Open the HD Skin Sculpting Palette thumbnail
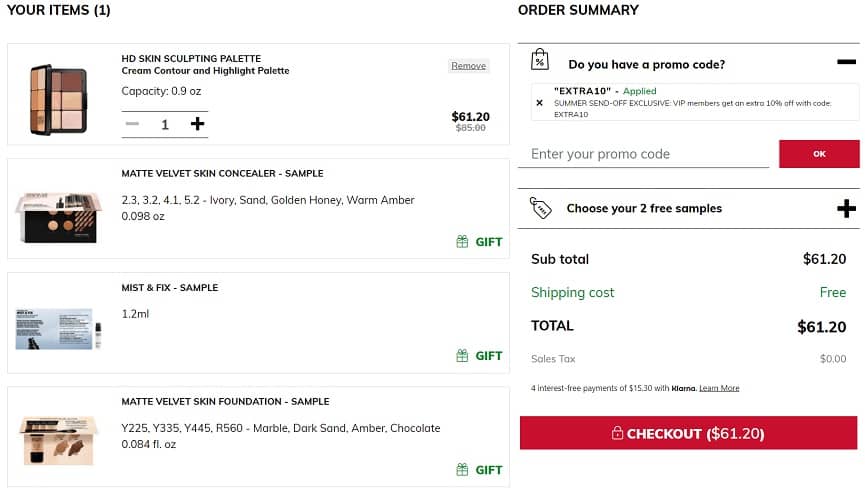Screen dimensions: 865x500 pos(58,100)
